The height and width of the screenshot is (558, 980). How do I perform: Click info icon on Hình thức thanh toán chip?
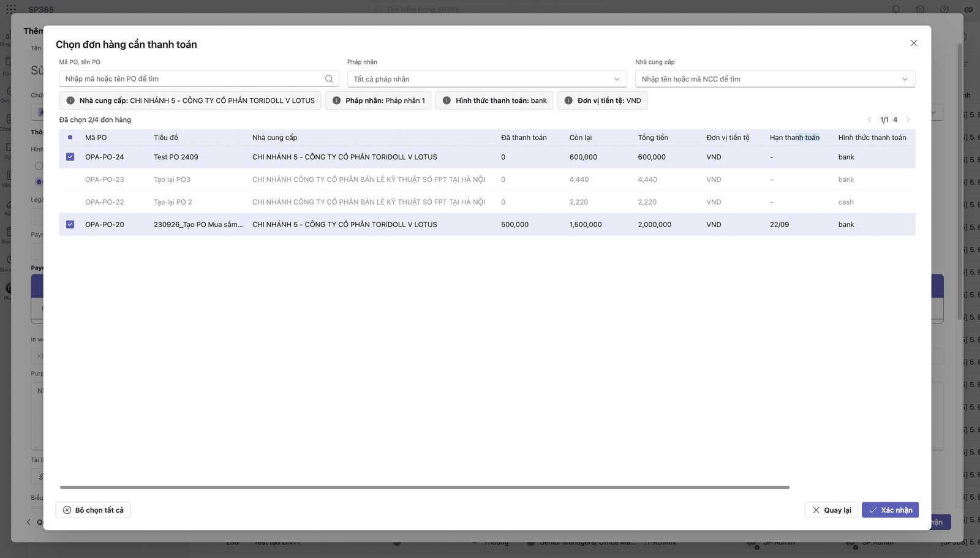(x=447, y=100)
